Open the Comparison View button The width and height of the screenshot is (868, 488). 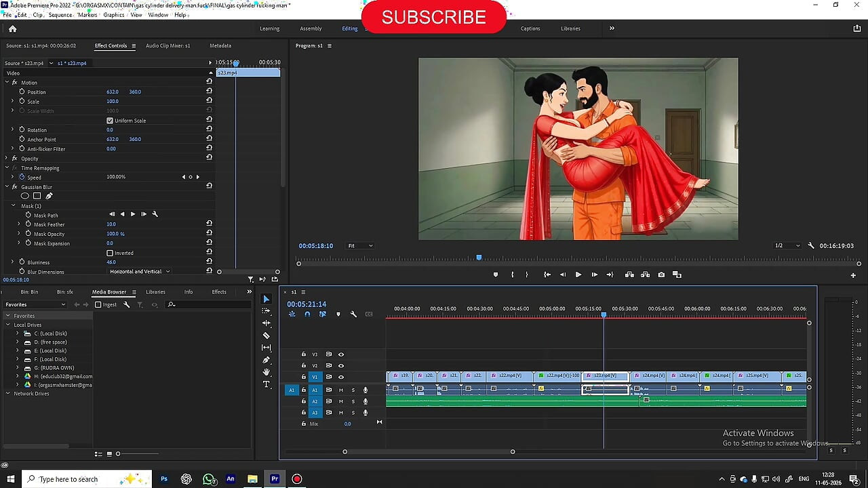click(677, 274)
